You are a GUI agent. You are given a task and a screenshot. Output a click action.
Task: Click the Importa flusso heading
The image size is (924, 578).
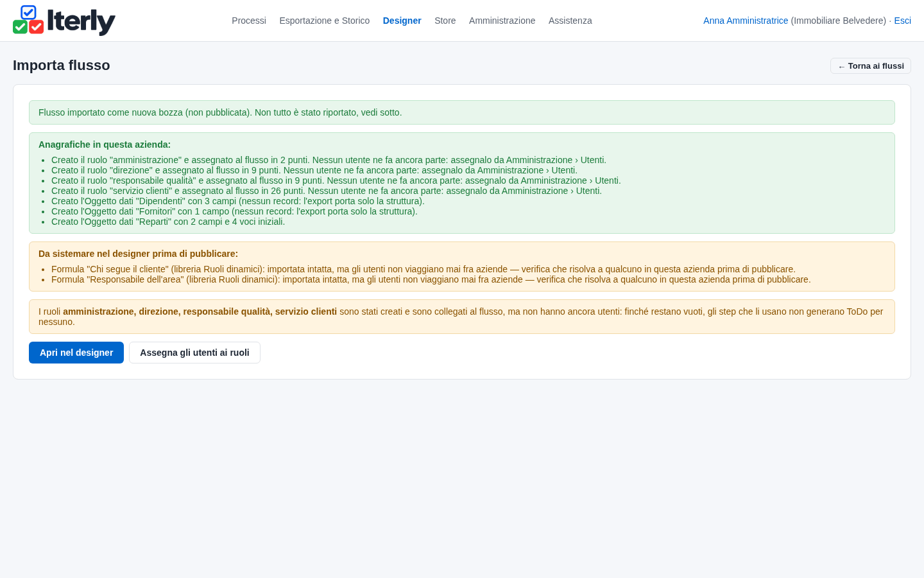(62, 66)
